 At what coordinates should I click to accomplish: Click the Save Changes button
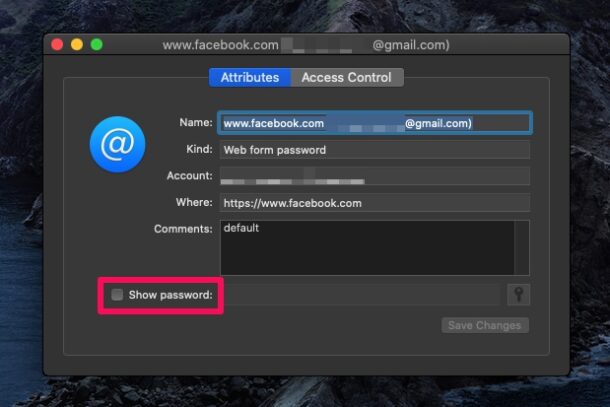coord(485,325)
